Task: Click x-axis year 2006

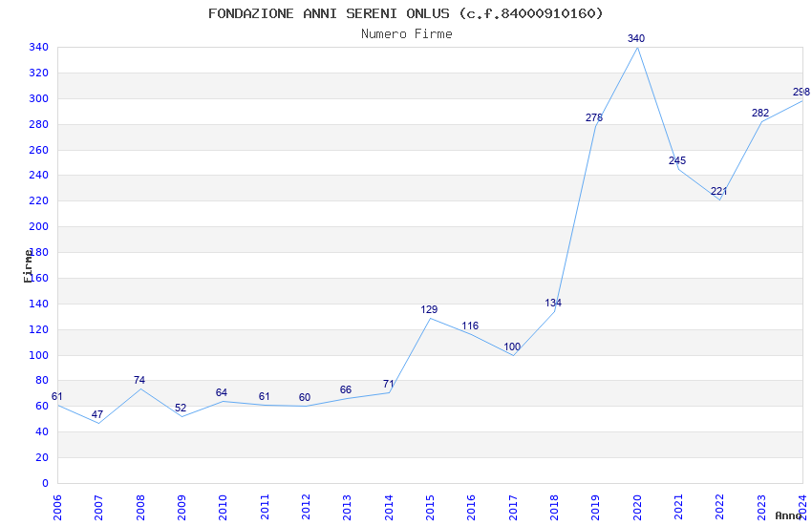Action: (x=57, y=508)
